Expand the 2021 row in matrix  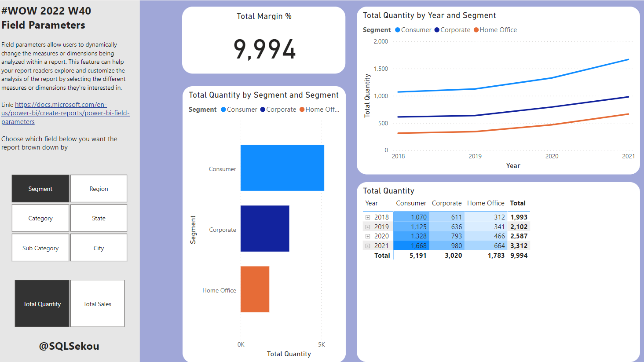[x=368, y=246]
